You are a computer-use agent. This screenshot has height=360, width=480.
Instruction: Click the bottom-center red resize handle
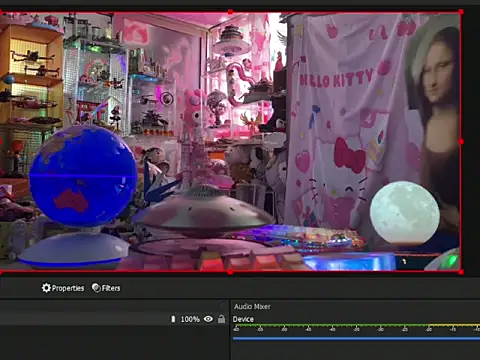230,272
